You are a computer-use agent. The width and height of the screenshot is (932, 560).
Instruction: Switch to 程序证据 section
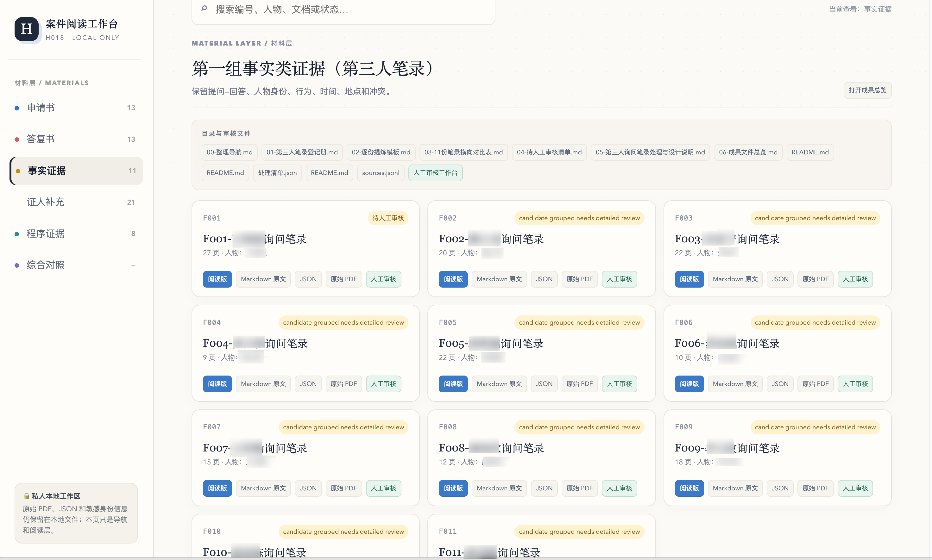pos(76,233)
